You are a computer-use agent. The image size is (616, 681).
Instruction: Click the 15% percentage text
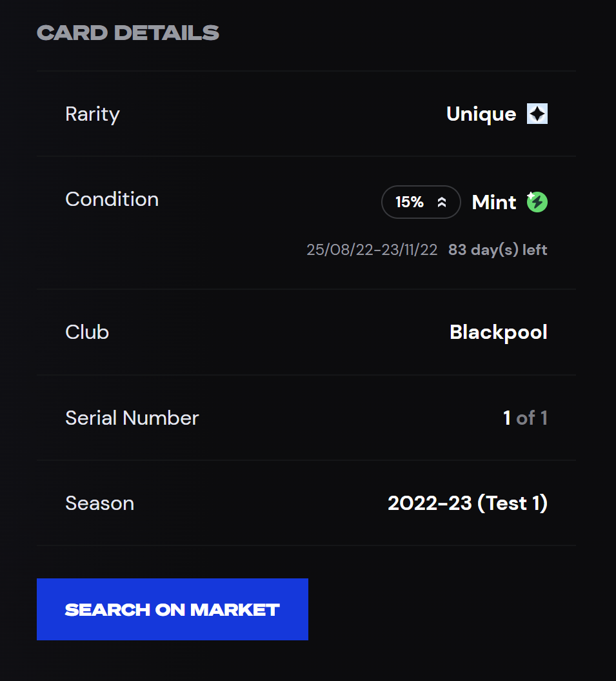[410, 202]
